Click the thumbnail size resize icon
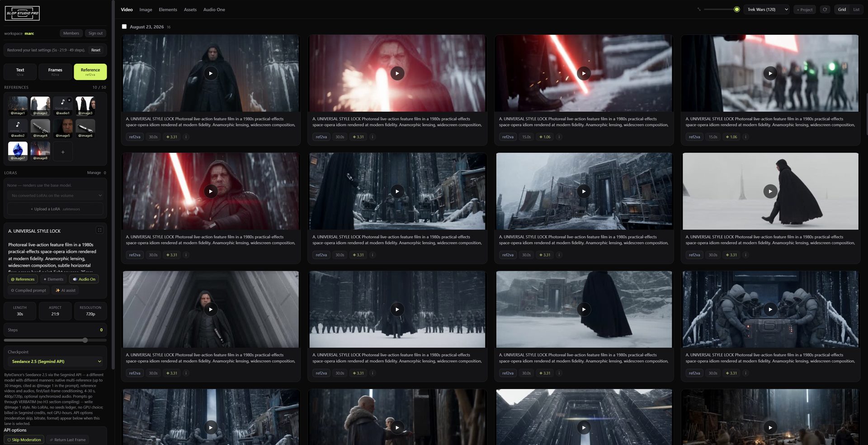 point(699,9)
